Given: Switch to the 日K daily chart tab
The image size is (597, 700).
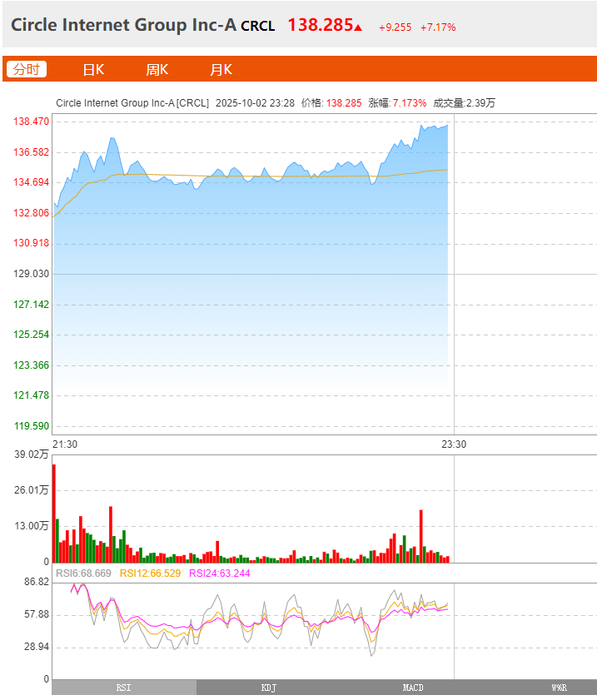Looking at the screenshot, I should [x=93, y=70].
